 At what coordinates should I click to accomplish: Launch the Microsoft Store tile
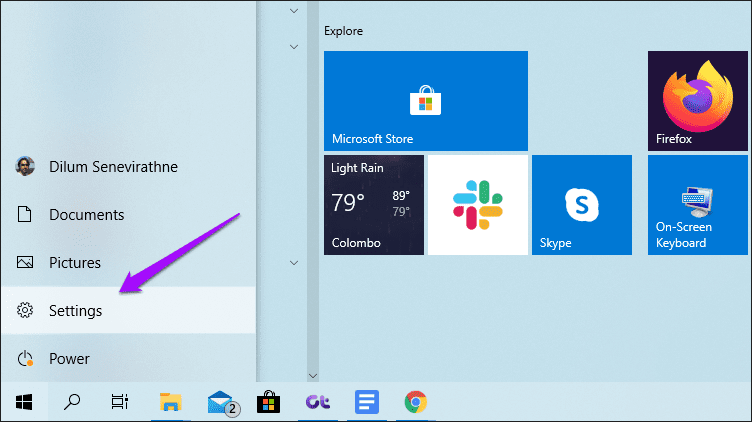426,101
